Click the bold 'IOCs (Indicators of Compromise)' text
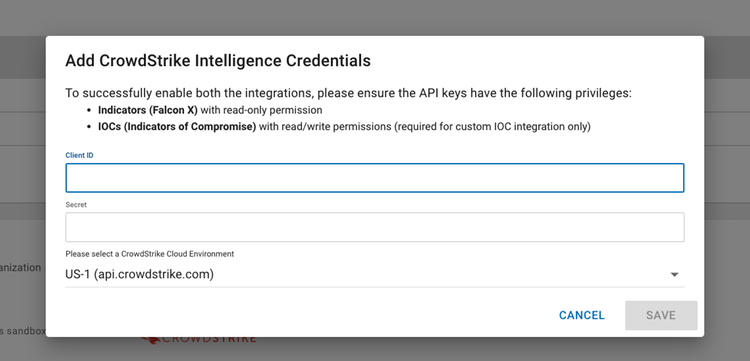 pyautogui.click(x=177, y=127)
